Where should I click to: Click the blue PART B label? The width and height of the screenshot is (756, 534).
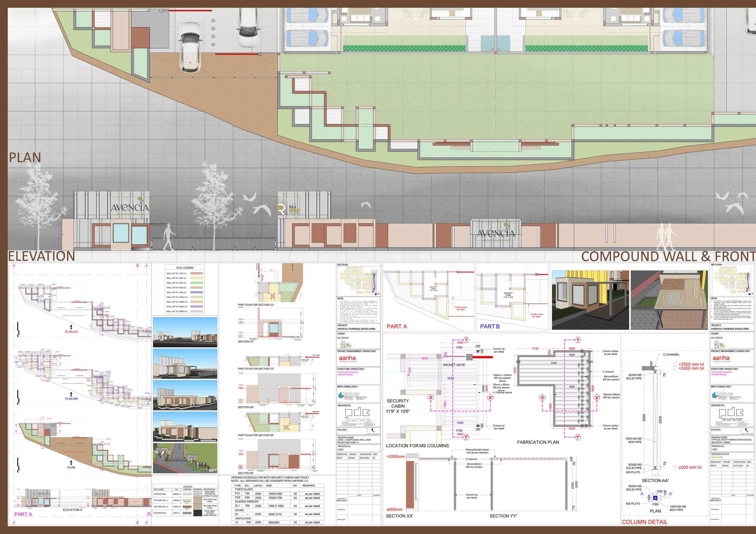click(490, 326)
